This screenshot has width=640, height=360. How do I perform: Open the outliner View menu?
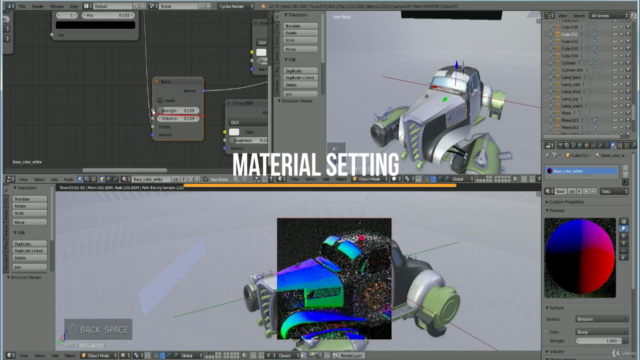click(x=562, y=16)
